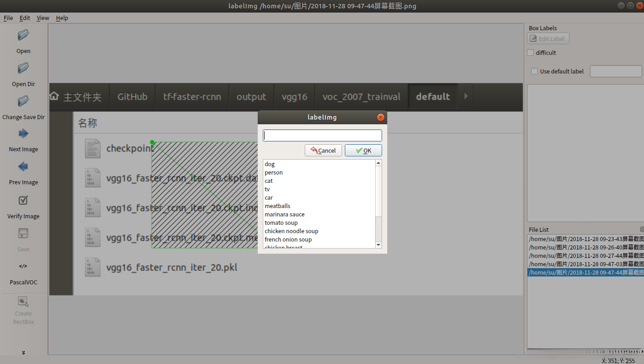Click label list scroll-down arrow
The image size is (644, 364).
[x=378, y=245]
